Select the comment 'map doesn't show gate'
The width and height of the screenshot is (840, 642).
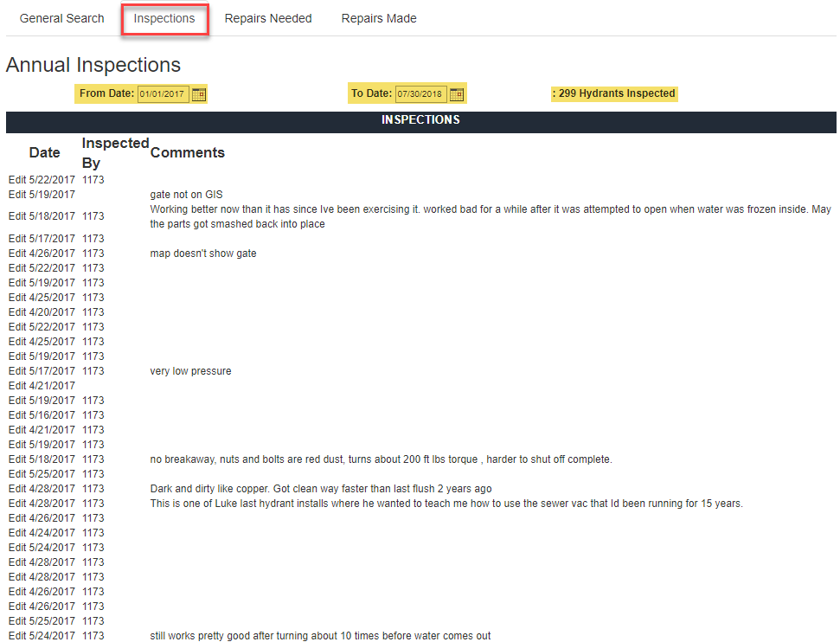coord(203,253)
